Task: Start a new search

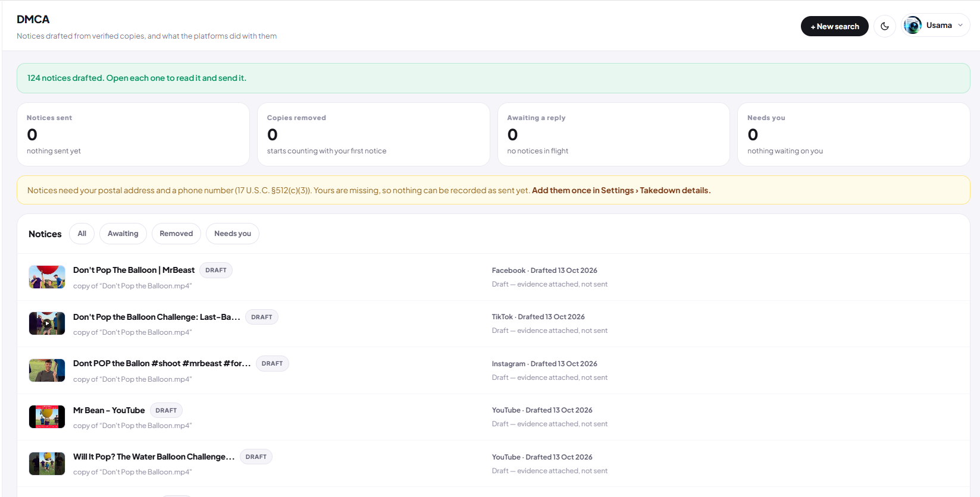Action: 834,26
